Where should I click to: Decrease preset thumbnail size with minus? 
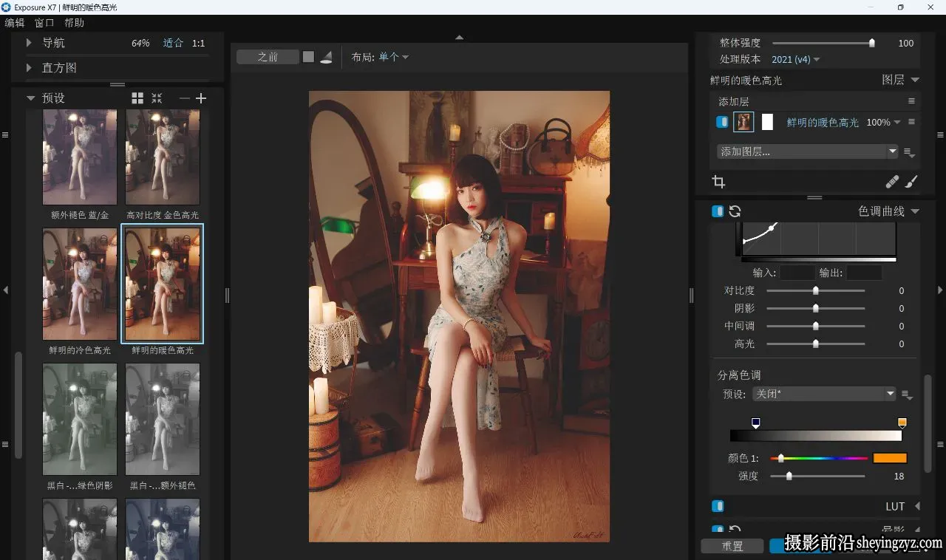[x=185, y=98]
